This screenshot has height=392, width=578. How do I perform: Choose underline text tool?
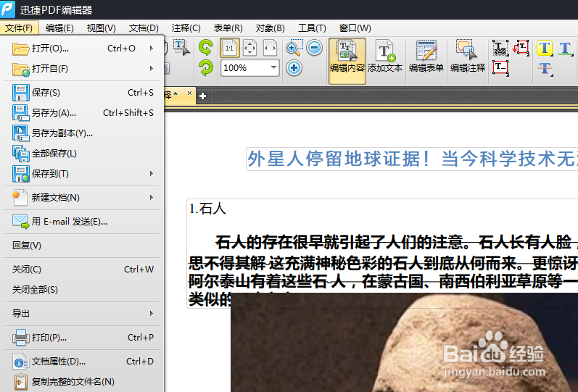(x=566, y=48)
